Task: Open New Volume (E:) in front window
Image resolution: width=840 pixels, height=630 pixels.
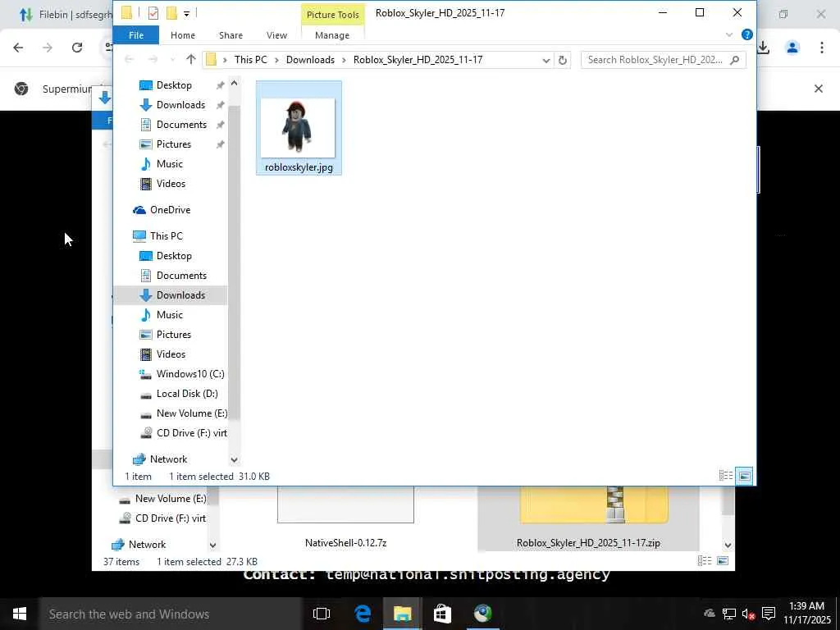Action: coord(192,413)
